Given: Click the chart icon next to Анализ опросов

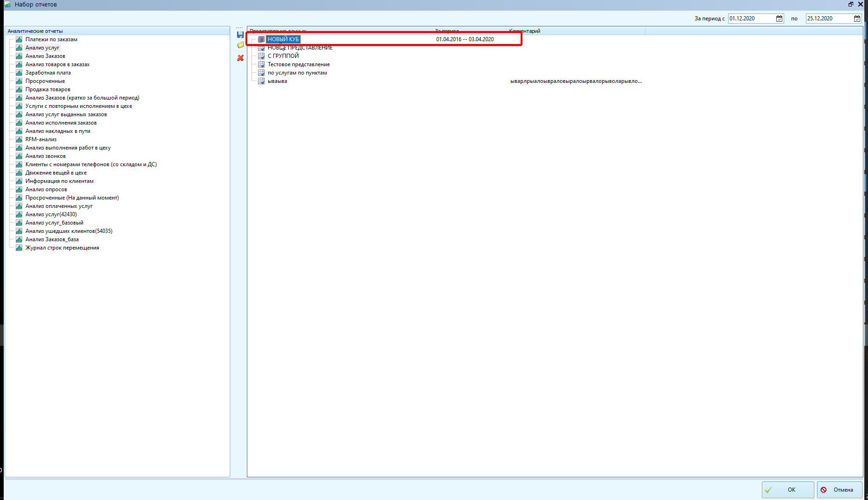Looking at the screenshot, I should (19, 189).
